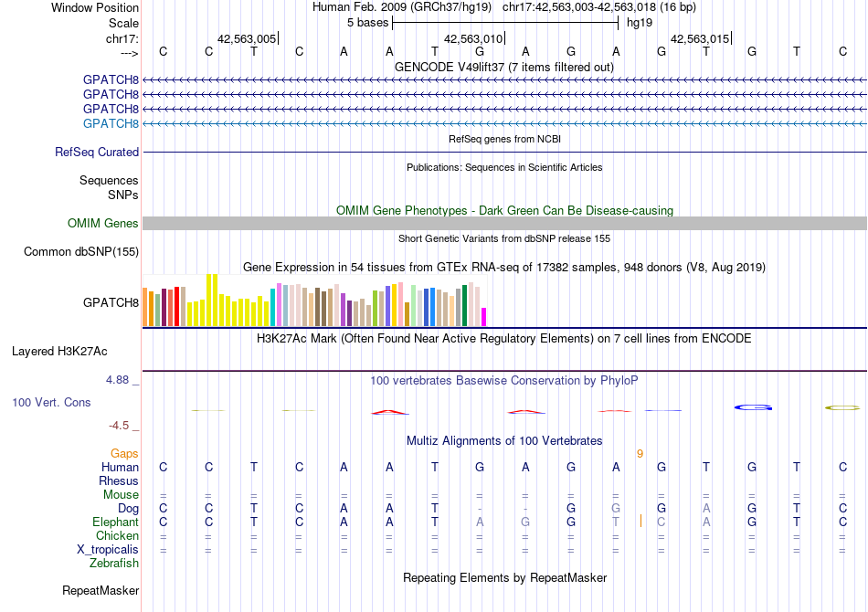Click the chr17 42,563,010 ruler position
The height and width of the screenshot is (612, 868).
click(473, 38)
